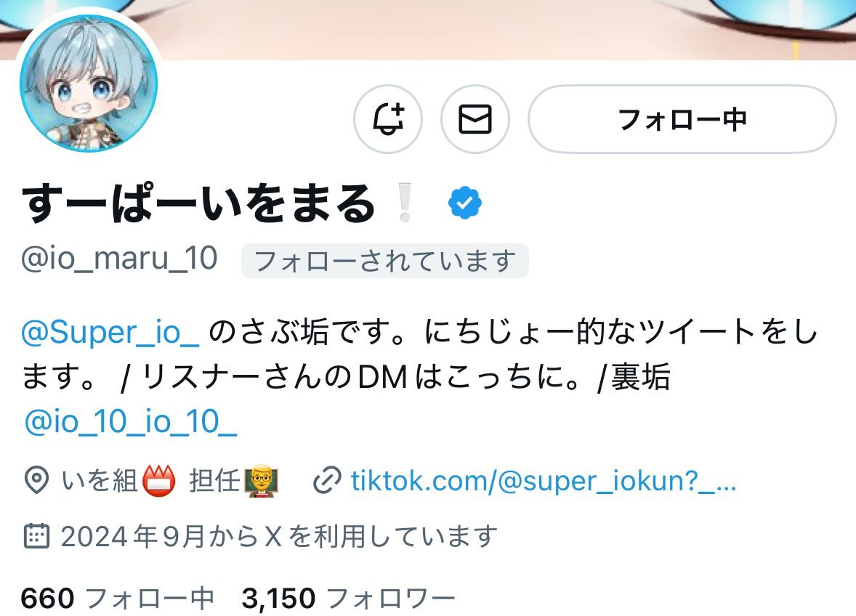Tap the chain link icon beside TikTok URL
Image resolution: width=856 pixels, height=616 pixels.
(x=327, y=481)
